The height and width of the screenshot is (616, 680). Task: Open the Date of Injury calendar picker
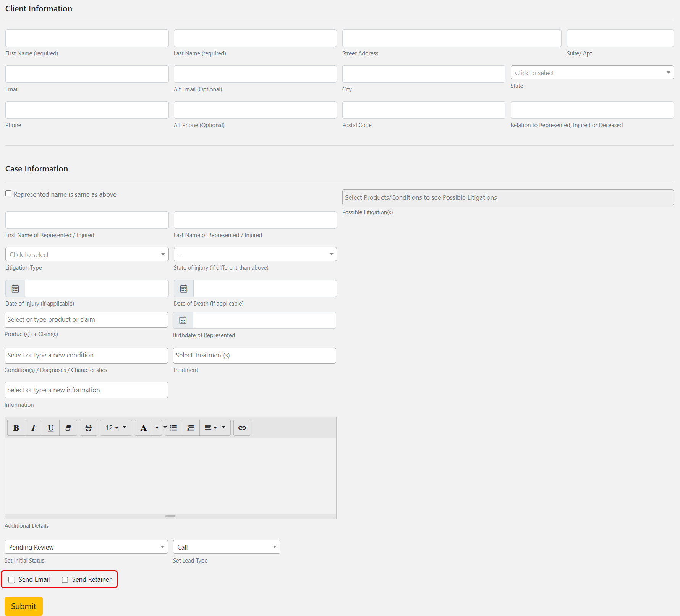point(15,289)
